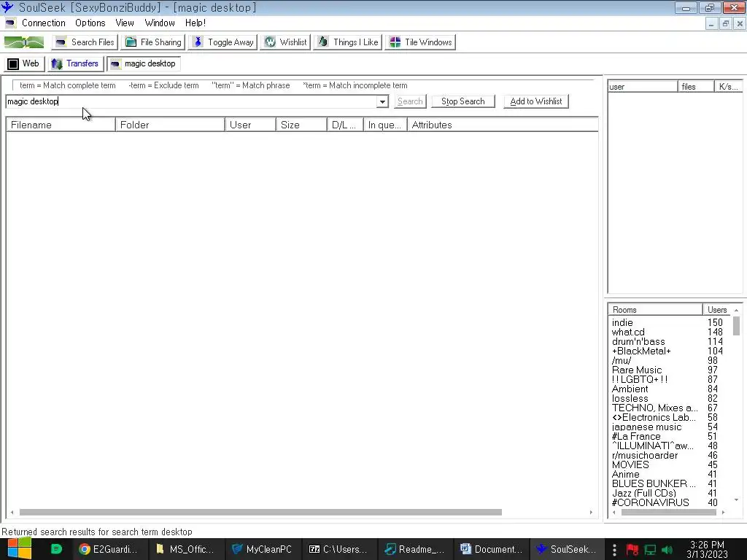Select the #CORONAVIRUS room
Image resolution: width=747 pixels, height=560 pixels.
point(650,503)
